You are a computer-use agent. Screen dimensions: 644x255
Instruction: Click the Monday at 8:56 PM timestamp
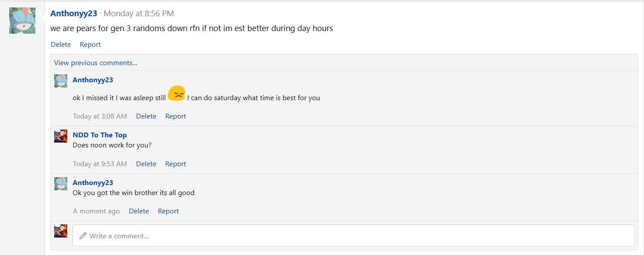(138, 13)
